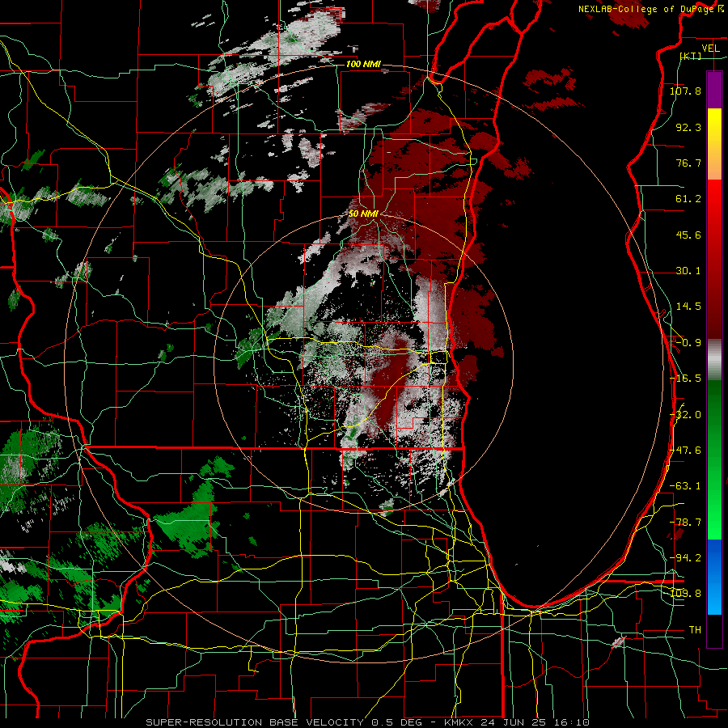Click the 92.3 velocity scale value
728x728 pixels.
[688, 127]
